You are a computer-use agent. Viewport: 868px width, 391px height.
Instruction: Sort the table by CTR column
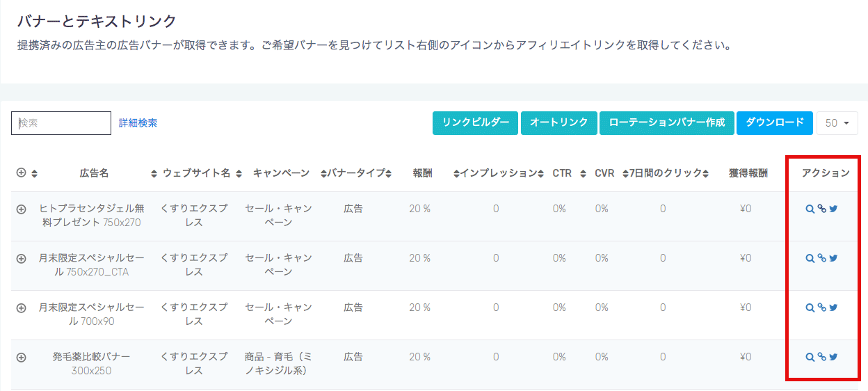(562, 173)
